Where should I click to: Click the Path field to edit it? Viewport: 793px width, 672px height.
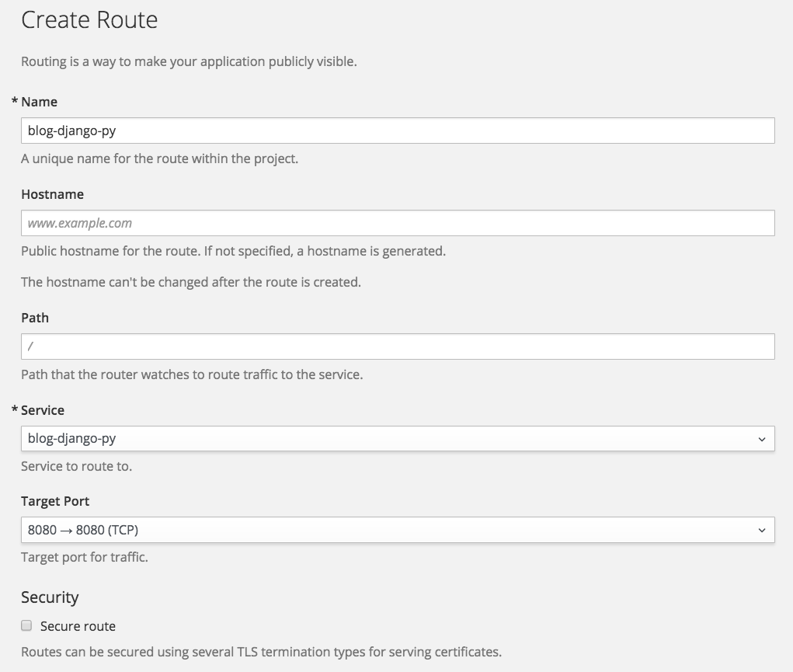(x=398, y=346)
